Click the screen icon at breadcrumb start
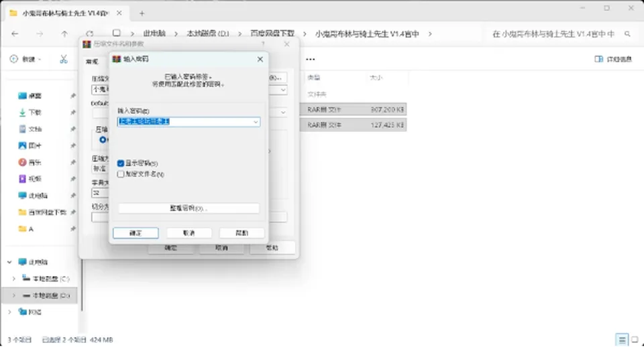Image resolution: width=644 pixels, height=347 pixels. [x=117, y=33]
